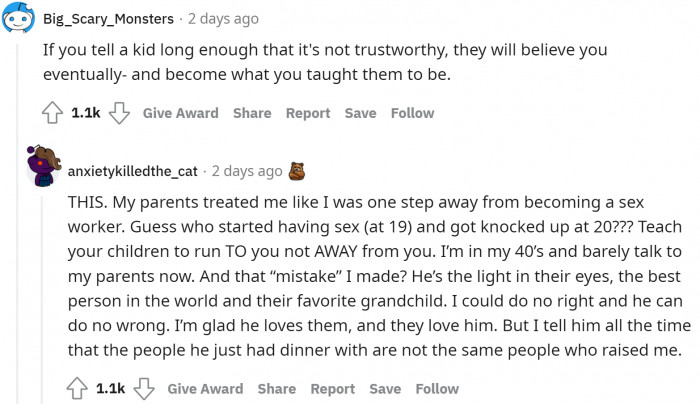Follow anxietykilledthe_cat's reply thread

(x=437, y=389)
